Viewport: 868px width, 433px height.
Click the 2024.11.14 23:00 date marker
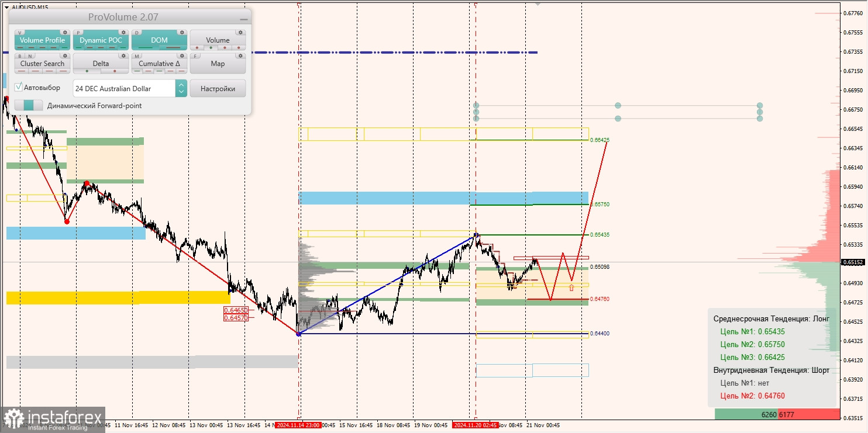tap(298, 425)
